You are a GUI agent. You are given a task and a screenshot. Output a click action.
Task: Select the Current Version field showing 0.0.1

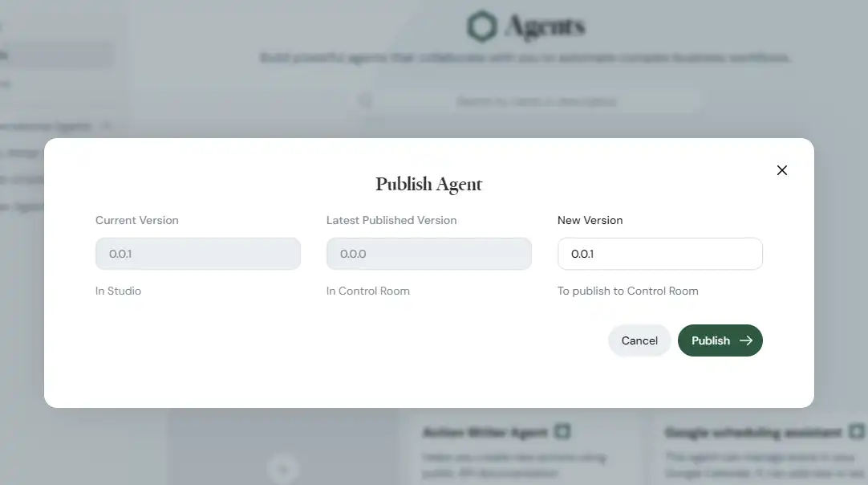point(197,253)
